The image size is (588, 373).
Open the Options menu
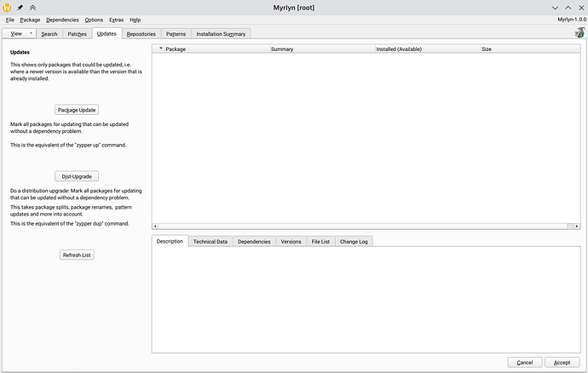[94, 20]
